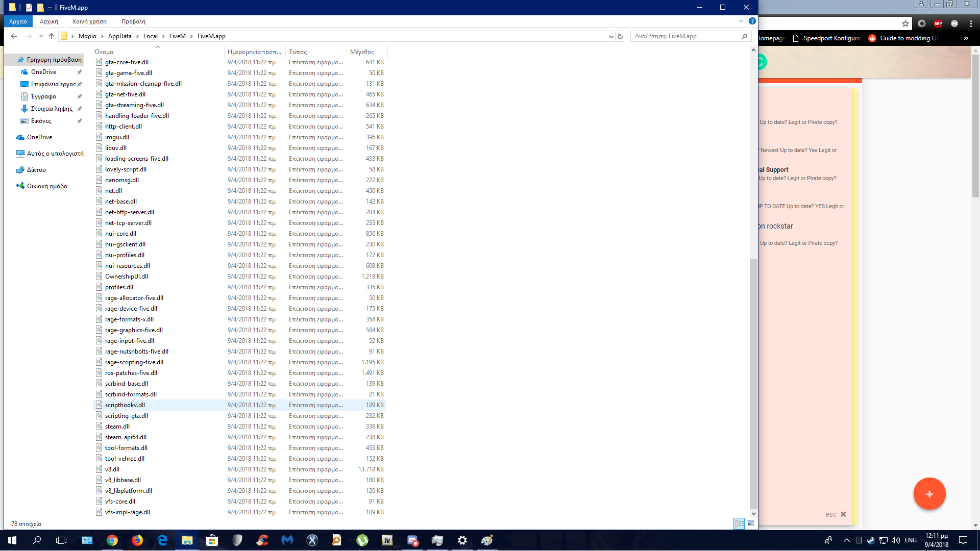Open the Αρχείο file menu
Screen dimensions: 980x551
pyautogui.click(x=18, y=21)
